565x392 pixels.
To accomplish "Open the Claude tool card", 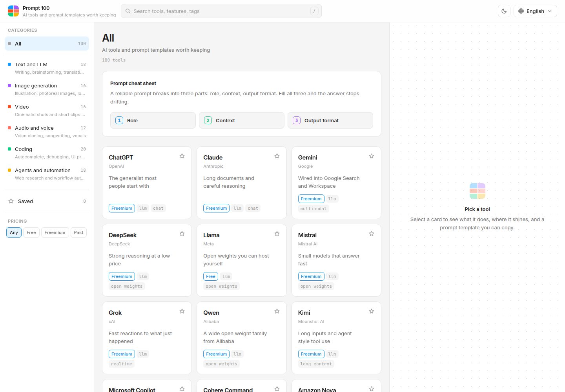I will tap(242, 183).
